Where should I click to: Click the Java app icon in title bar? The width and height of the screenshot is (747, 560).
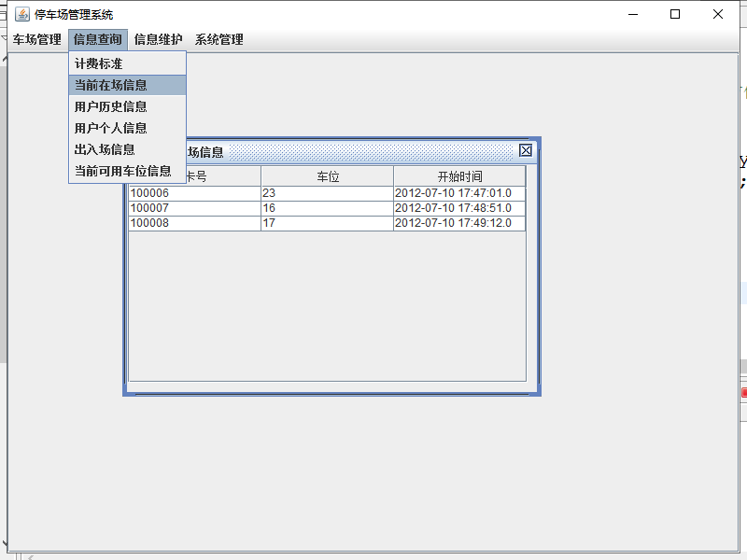[21, 14]
